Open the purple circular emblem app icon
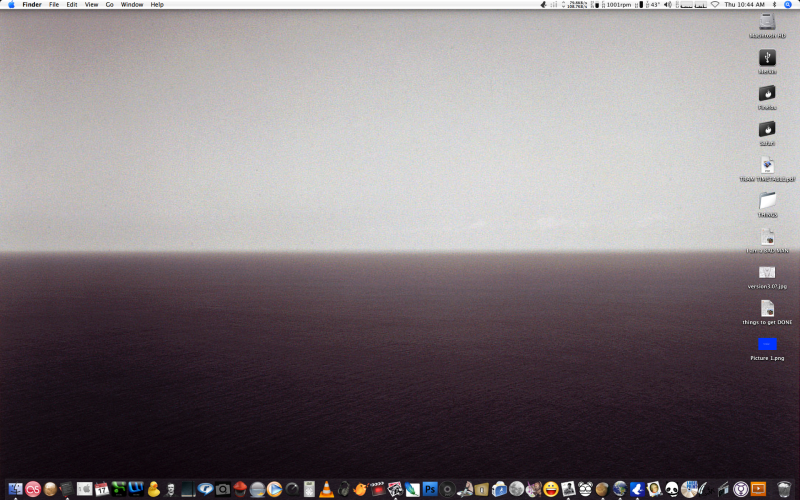The image size is (800, 500). point(740,489)
